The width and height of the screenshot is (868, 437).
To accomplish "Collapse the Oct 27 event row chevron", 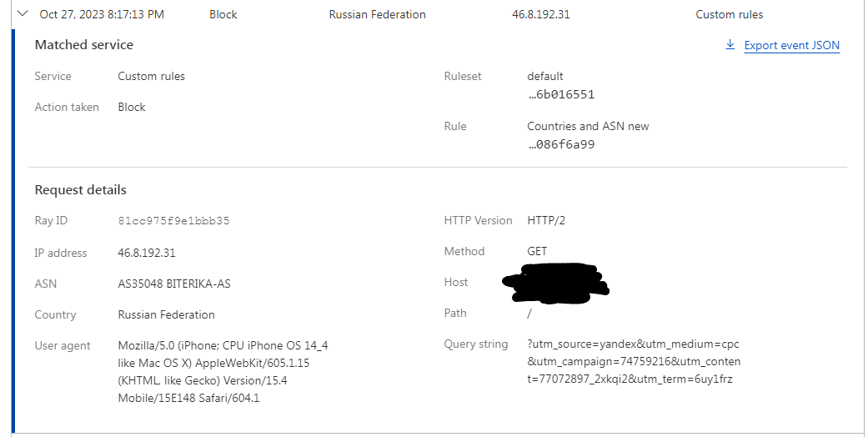I will pos(23,14).
